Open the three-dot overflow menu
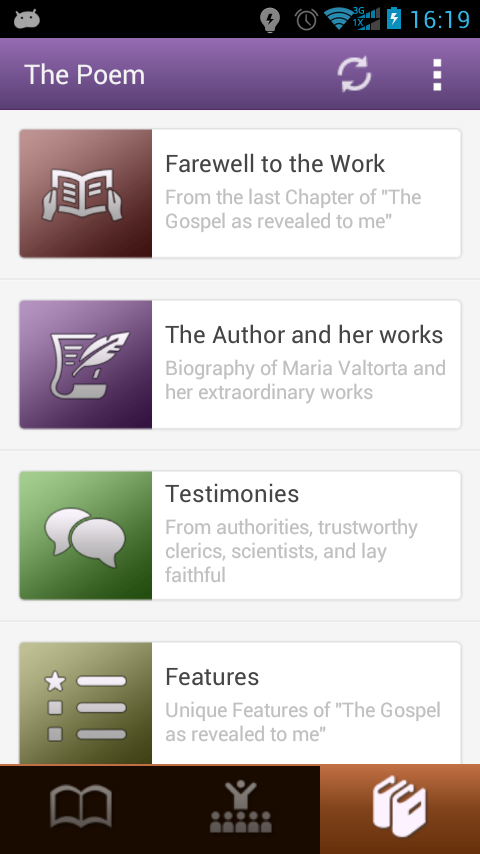The image size is (480, 854). (436, 75)
